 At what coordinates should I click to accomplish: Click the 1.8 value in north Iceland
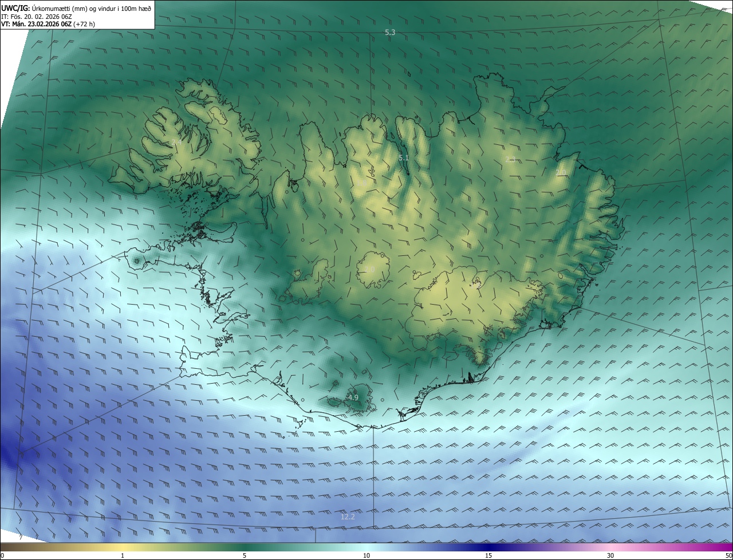[363, 183]
